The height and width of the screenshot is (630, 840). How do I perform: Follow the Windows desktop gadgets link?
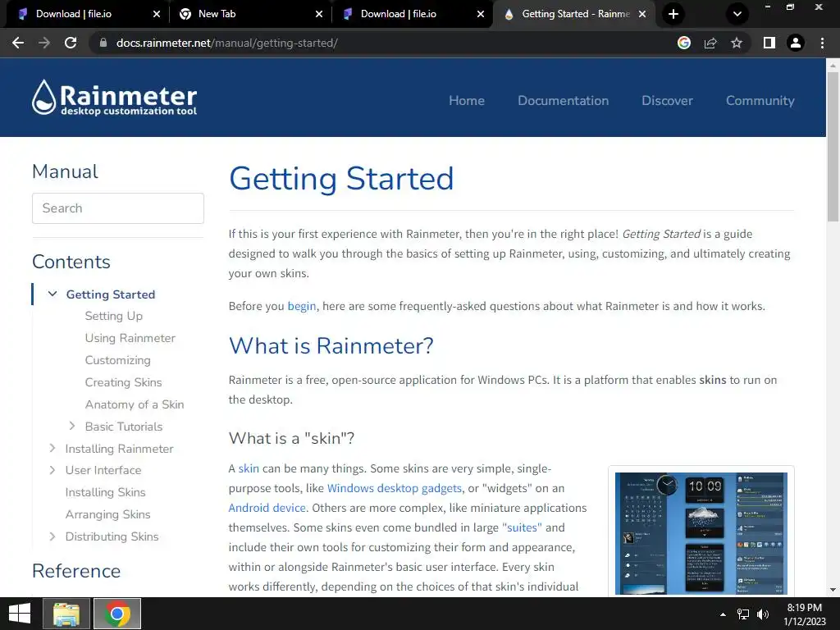pos(395,489)
